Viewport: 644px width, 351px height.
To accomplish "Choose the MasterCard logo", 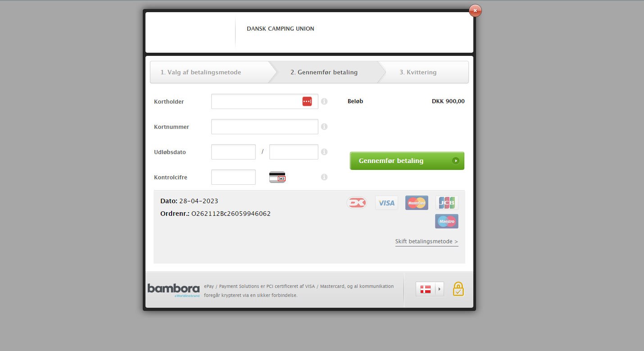I will click(417, 203).
